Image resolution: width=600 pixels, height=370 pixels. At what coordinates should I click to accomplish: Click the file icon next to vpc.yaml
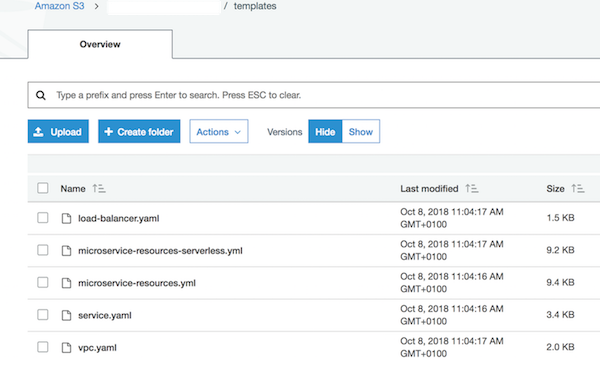67,348
